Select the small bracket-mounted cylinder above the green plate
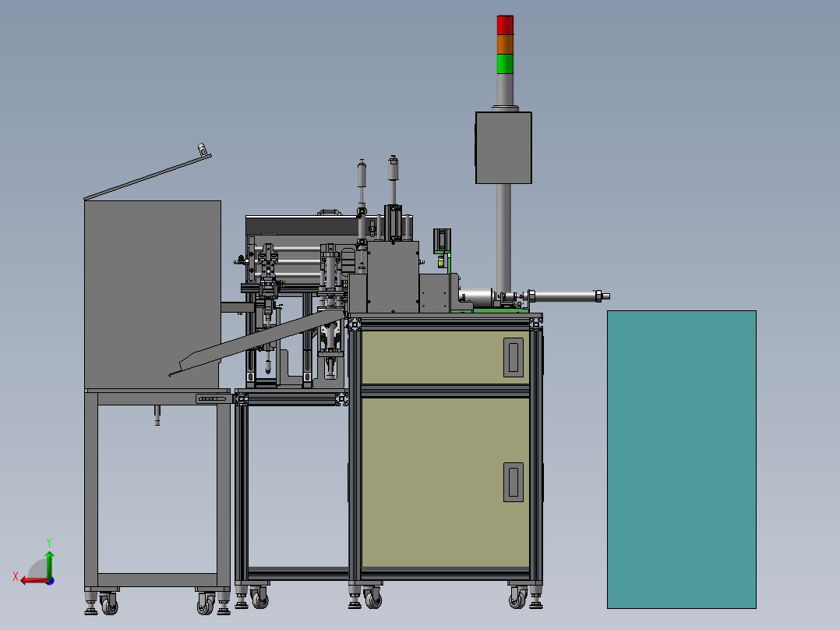Screen dimensions: 840x630 coord(442,239)
